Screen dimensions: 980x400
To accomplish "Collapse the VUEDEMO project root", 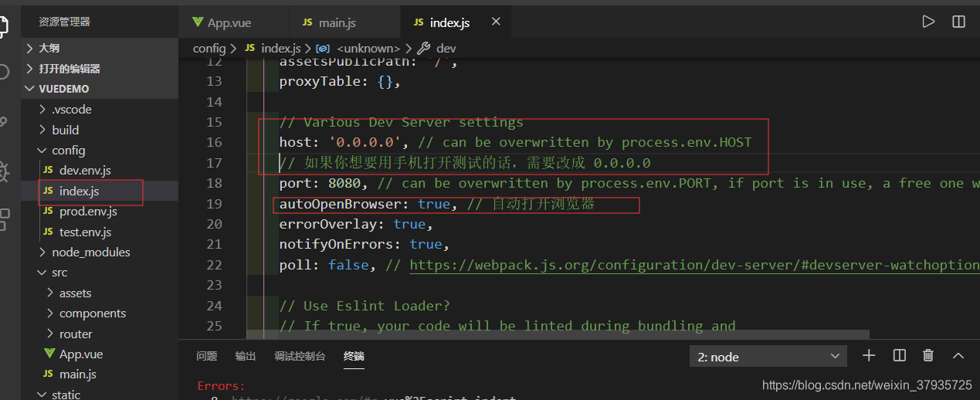I will coord(100,89).
